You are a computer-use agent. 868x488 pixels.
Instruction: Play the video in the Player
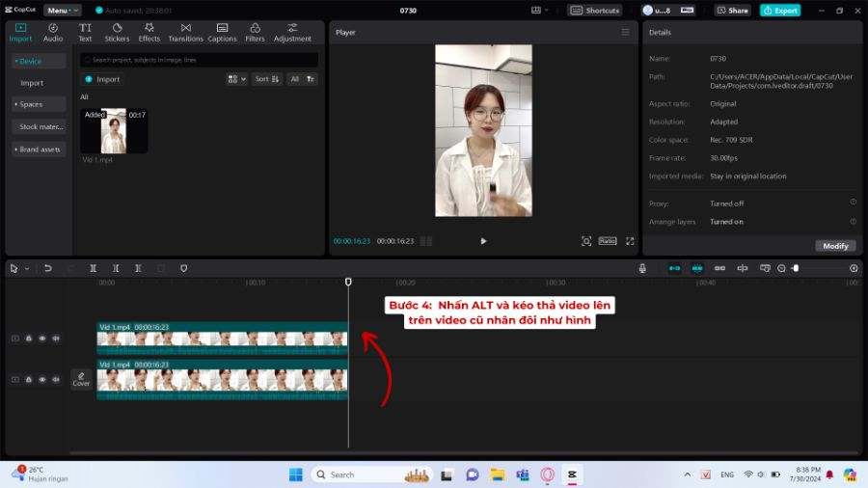pos(483,241)
